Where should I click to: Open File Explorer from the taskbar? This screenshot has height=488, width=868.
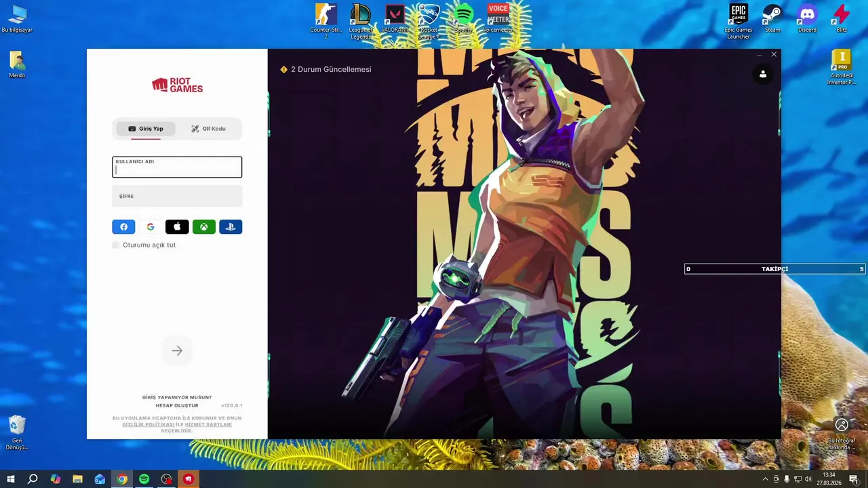click(77, 479)
